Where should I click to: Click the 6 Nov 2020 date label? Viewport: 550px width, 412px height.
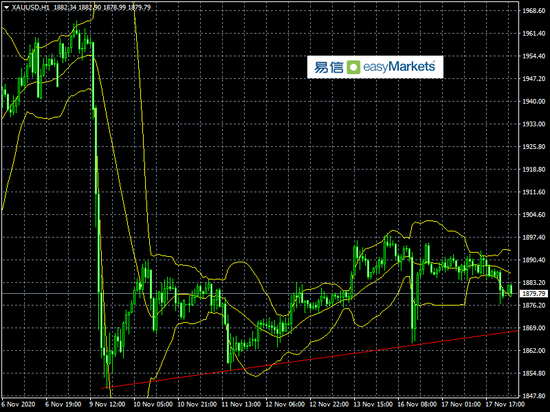coord(19,404)
